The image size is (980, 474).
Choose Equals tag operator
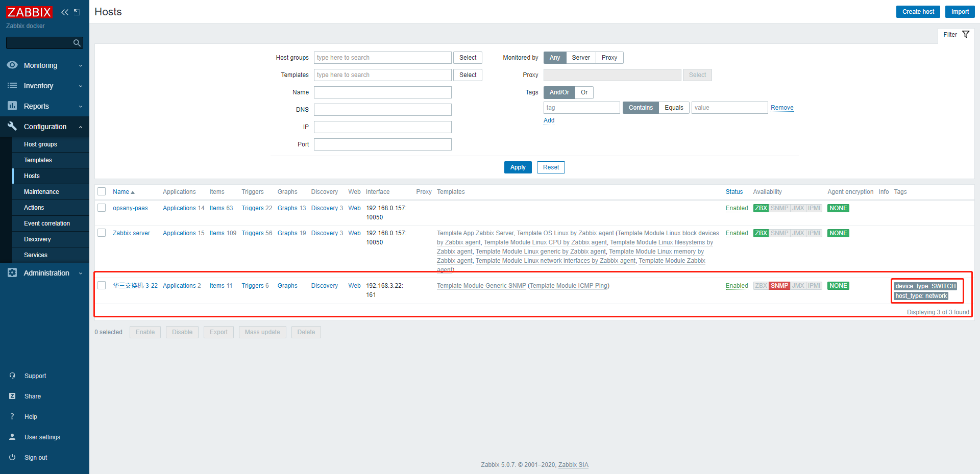point(674,108)
